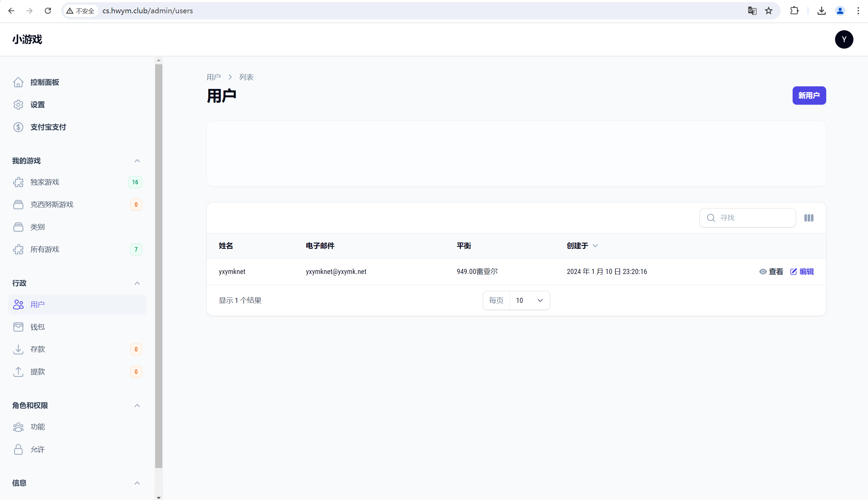Screen dimensions: 868x500
Task: Click the 新用户 button
Action: [809, 96]
